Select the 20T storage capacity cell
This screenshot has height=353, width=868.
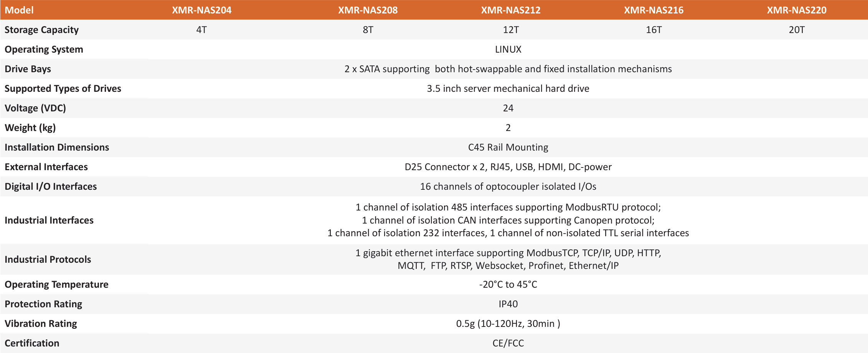pyautogui.click(x=797, y=30)
